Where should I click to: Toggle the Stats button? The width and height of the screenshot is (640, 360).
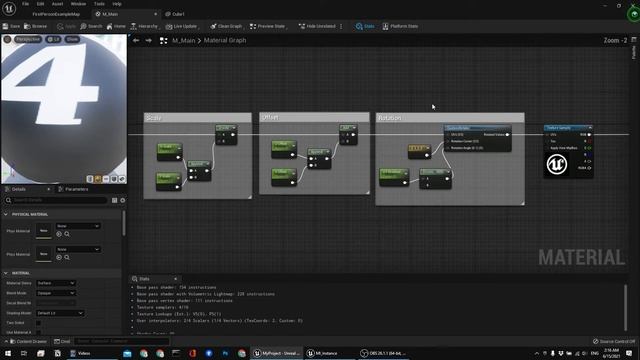tap(365, 26)
